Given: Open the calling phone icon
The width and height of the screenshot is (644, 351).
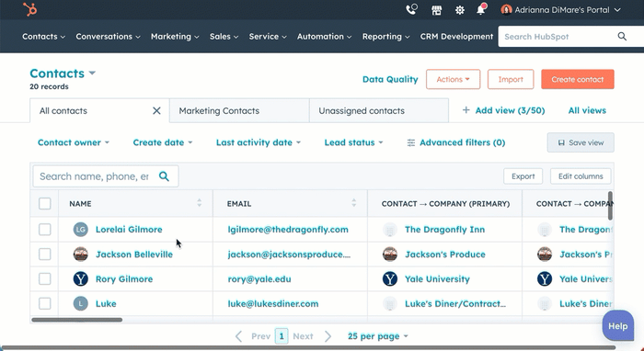Looking at the screenshot, I should 411,9.
